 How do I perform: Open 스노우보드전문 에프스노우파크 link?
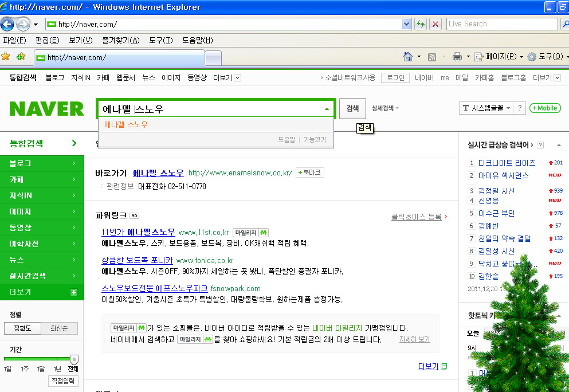click(x=155, y=289)
